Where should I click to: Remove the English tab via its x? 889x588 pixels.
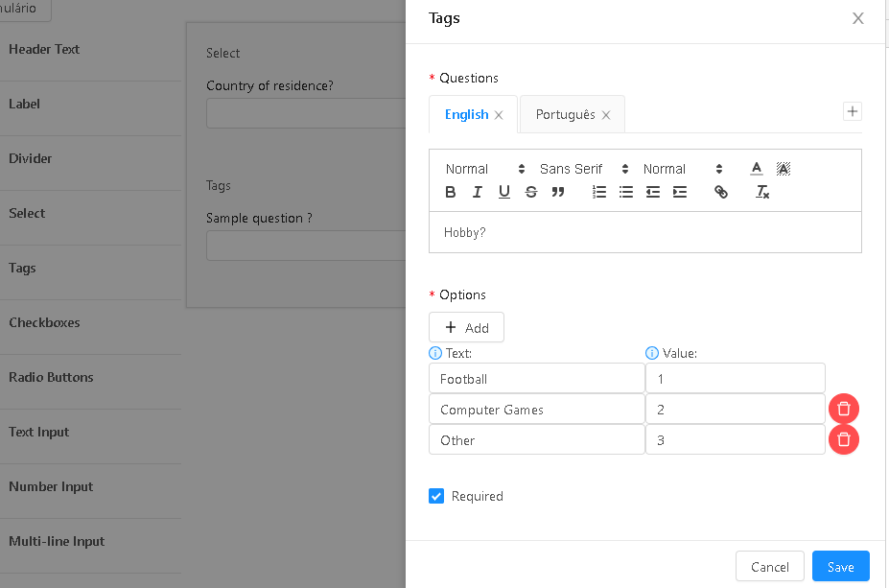[x=499, y=115]
